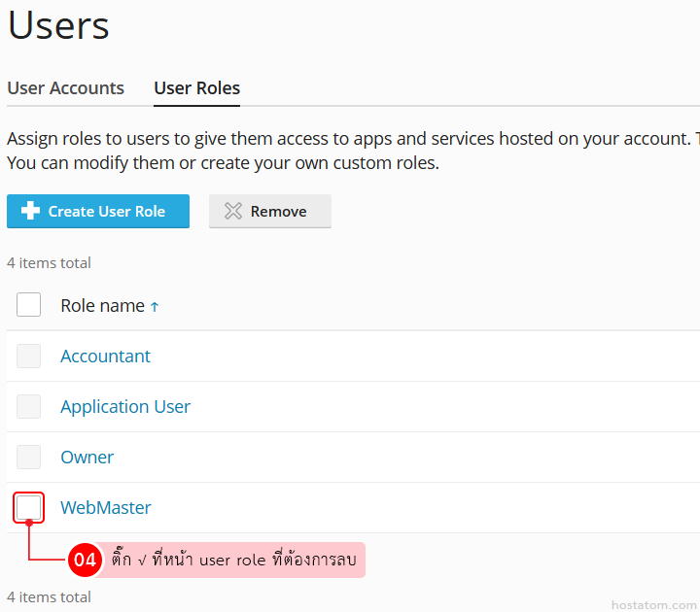Image resolution: width=700 pixels, height=612 pixels.
Task: Click the red 04 step marker
Action: 85,561
